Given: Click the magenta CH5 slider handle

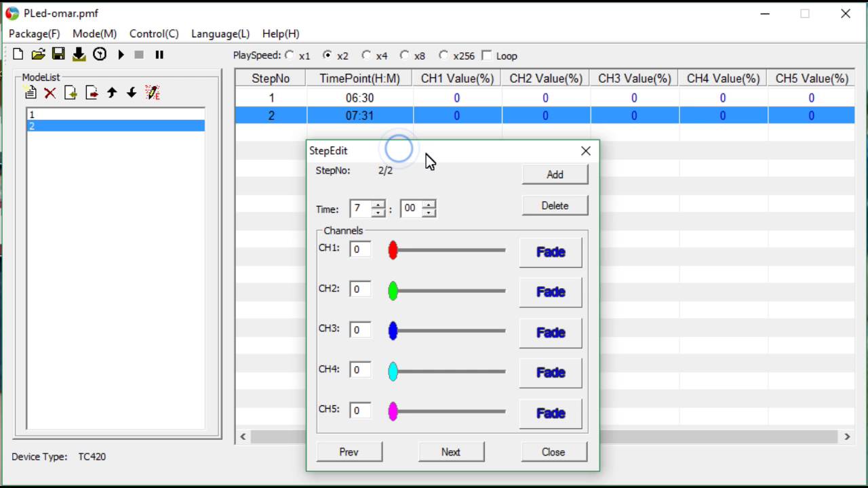Looking at the screenshot, I should point(393,411).
